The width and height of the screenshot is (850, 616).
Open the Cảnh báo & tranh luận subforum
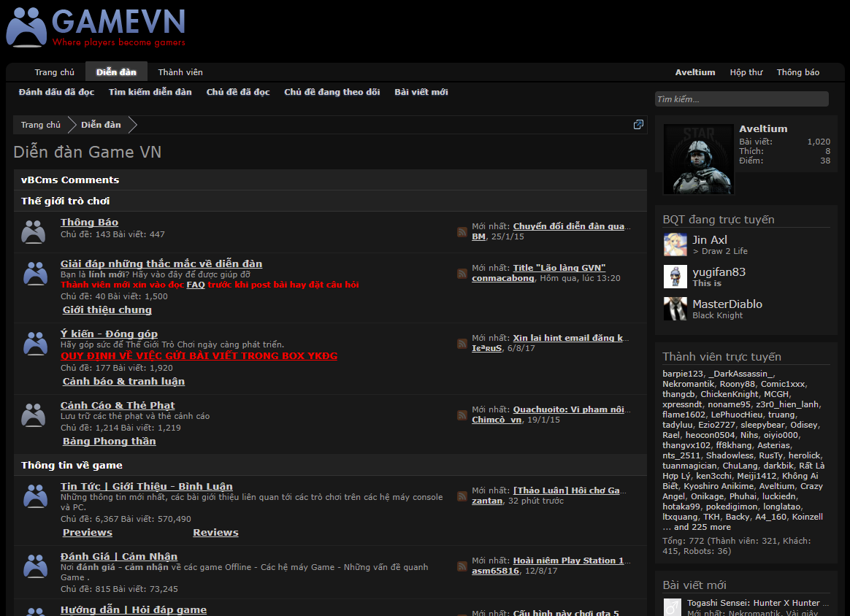point(123,382)
